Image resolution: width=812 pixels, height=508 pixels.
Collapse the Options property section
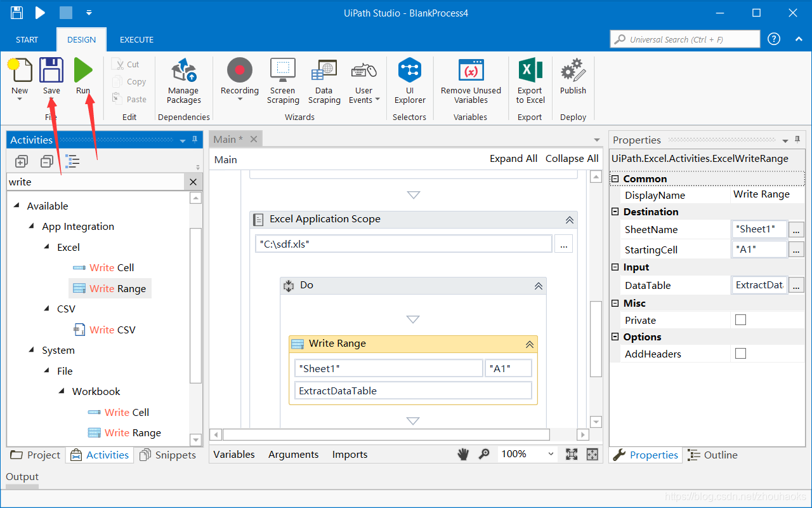(x=615, y=337)
